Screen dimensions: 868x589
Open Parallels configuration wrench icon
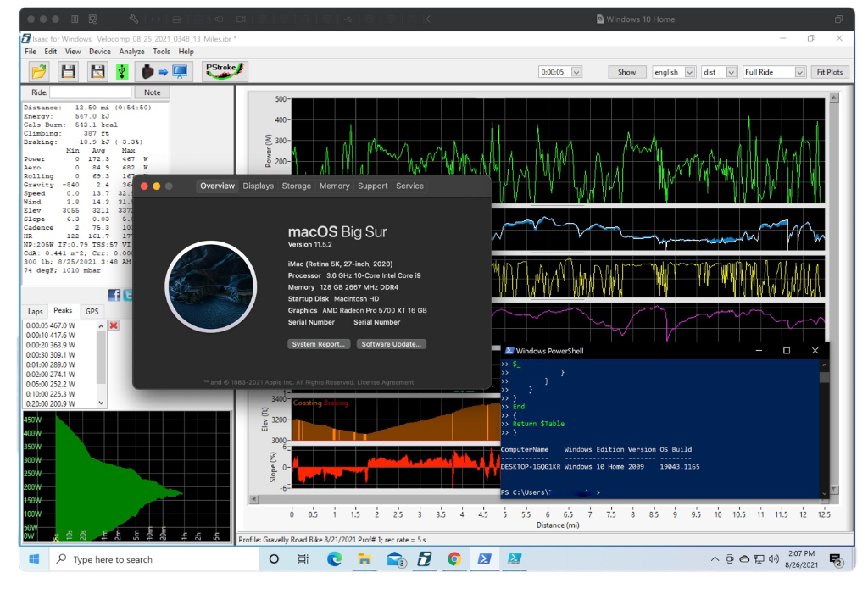click(133, 19)
